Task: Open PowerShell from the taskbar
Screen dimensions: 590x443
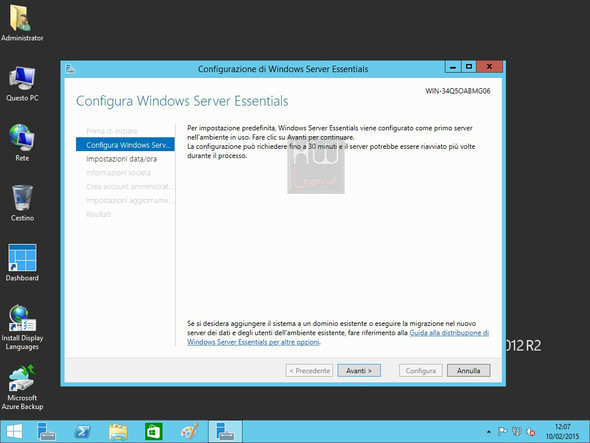Action: click(82, 431)
